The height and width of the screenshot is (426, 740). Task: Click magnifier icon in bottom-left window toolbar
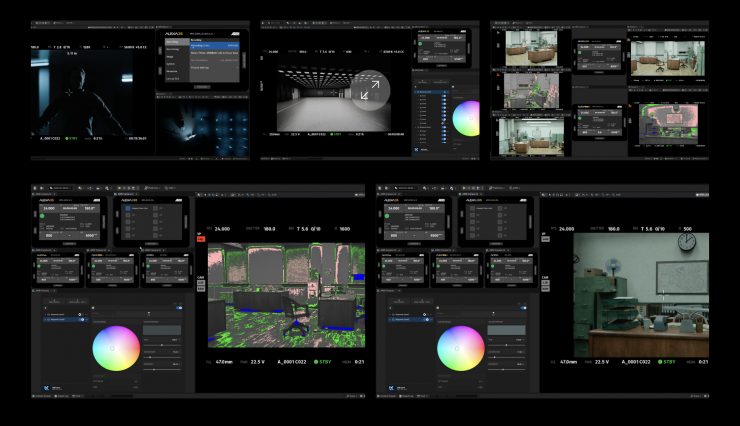pyautogui.click(x=107, y=188)
